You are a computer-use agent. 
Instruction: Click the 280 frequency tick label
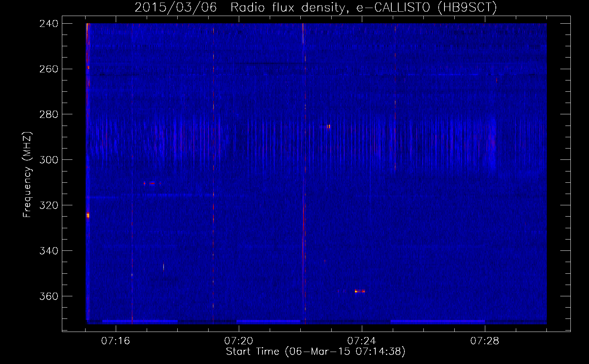pyautogui.click(x=49, y=115)
